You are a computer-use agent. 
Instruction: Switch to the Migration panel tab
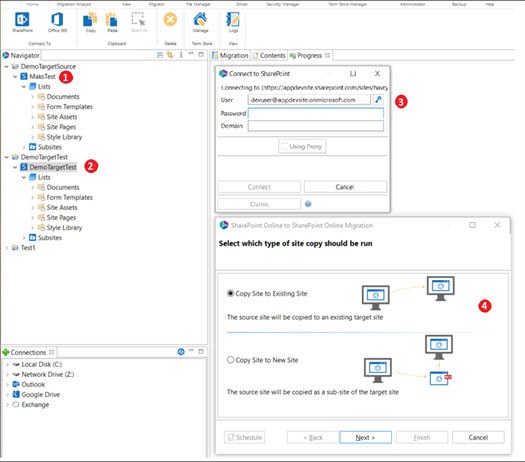point(230,55)
